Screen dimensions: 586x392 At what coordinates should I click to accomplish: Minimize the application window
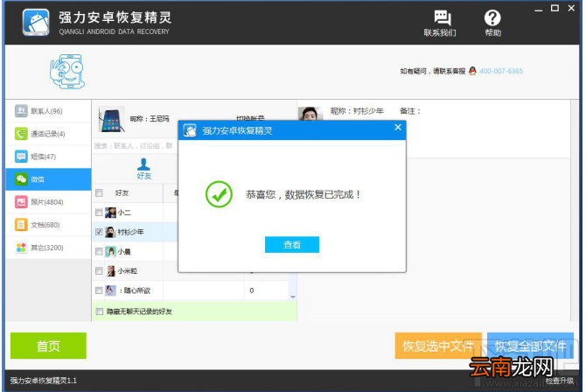click(x=538, y=9)
